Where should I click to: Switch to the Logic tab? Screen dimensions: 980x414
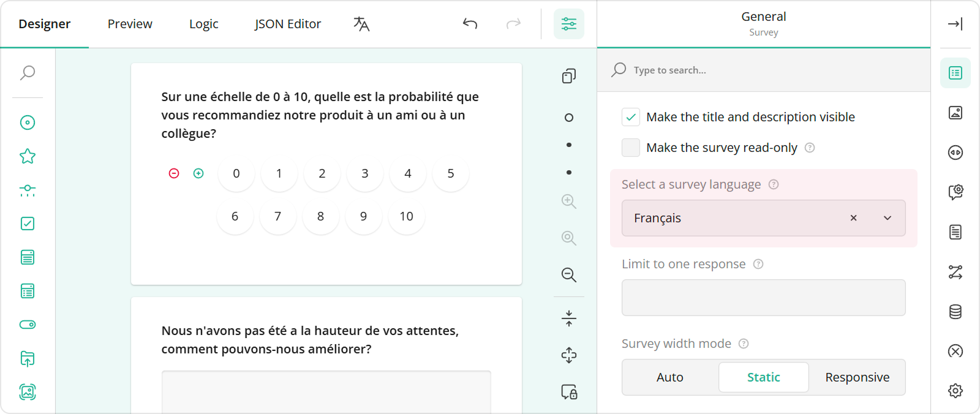pos(203,24)
